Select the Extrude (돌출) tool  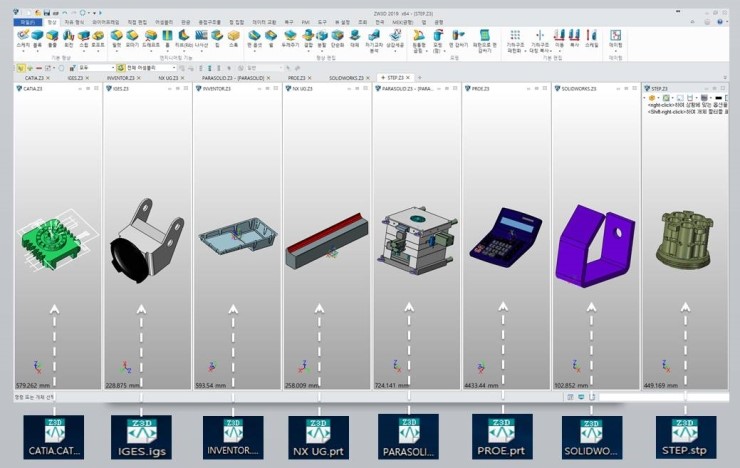tap(52, 39)
